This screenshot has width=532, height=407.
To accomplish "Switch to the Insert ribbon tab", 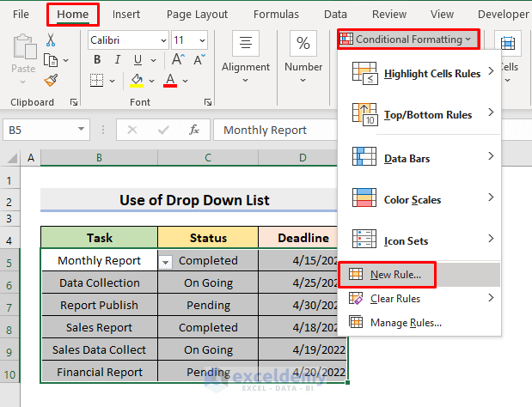I will coord(126,14).
